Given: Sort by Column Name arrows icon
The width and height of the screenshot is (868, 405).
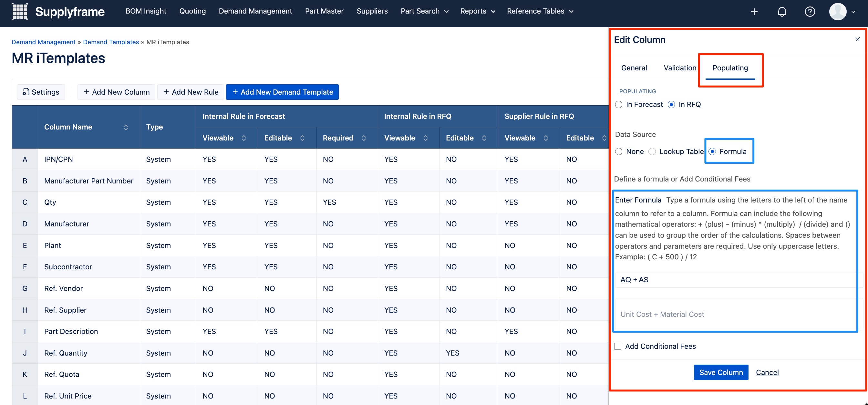Looking at the screenshot, I should coord(126,127).
